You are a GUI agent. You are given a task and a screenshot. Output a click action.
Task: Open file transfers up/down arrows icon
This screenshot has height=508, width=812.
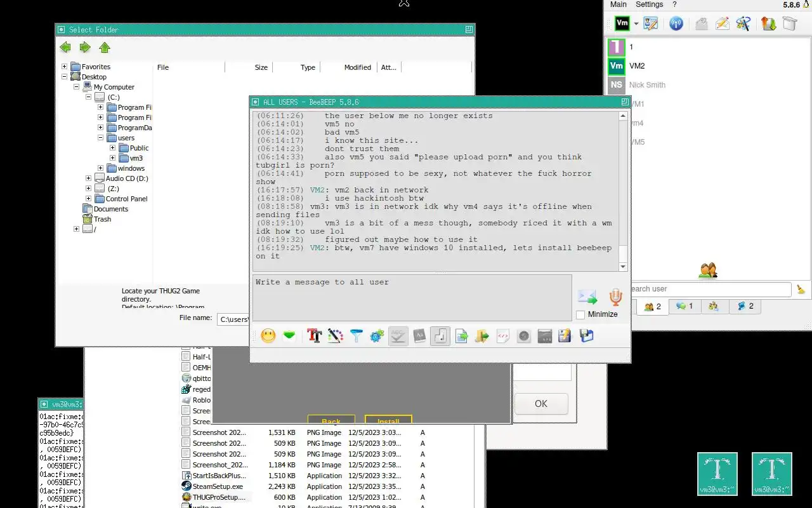pyautogui.click(x=769, y=23)
